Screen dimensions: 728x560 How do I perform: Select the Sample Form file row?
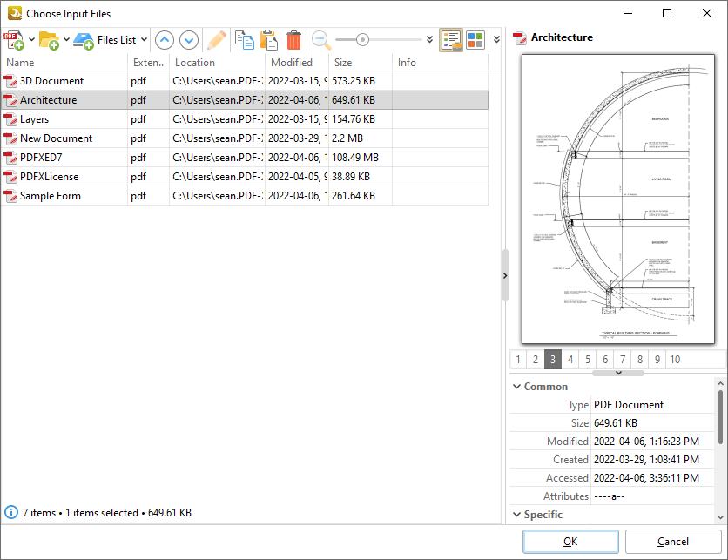tap(245, 196)
